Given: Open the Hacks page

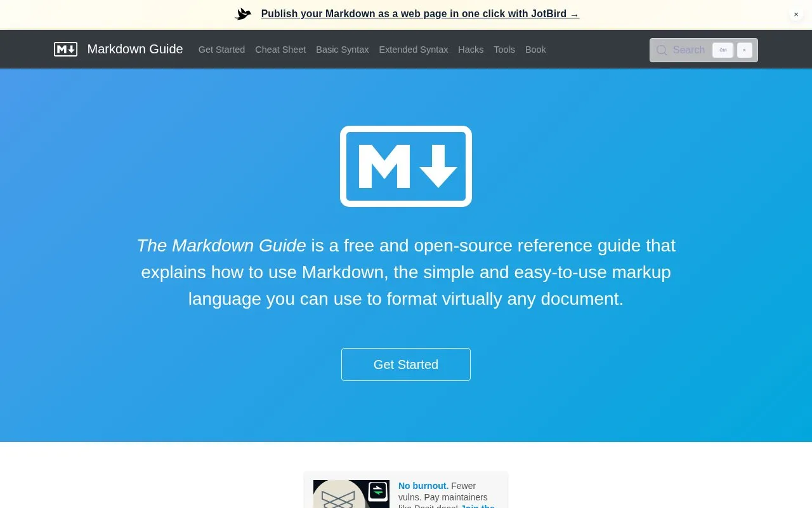Looking at the screenshot, I should coord(471,50).
